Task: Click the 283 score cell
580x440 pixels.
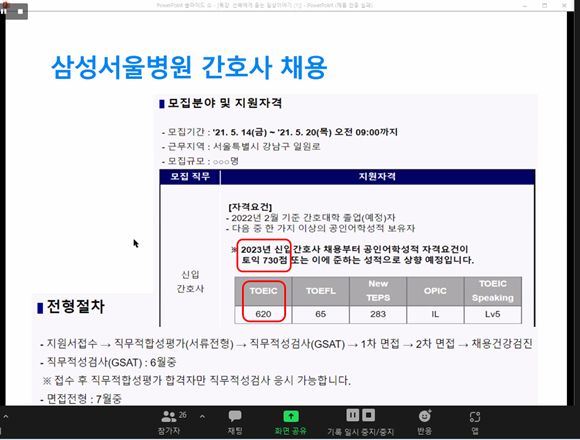Action: click(378, 314)
